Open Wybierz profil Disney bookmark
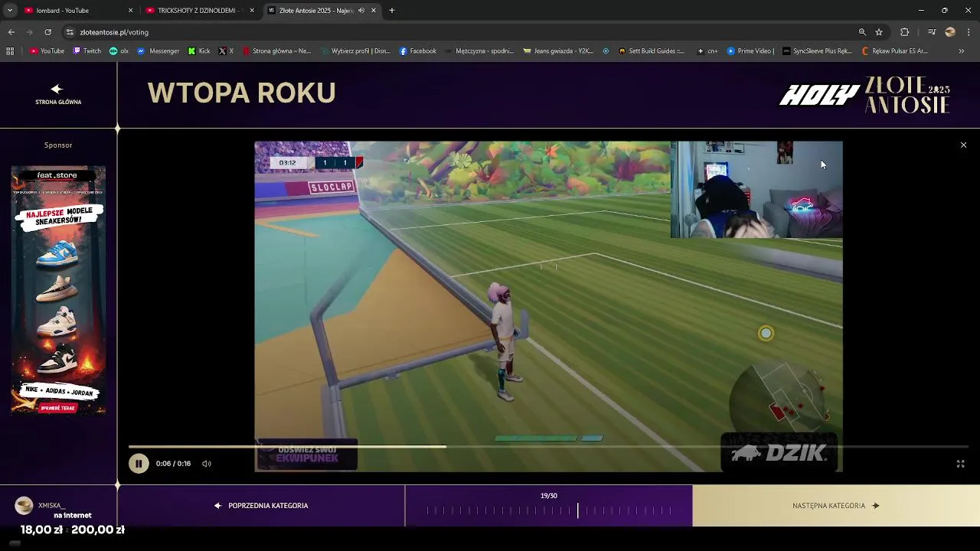Image resolution: width=980 pixels, height=551 pixels. (355, 51)
